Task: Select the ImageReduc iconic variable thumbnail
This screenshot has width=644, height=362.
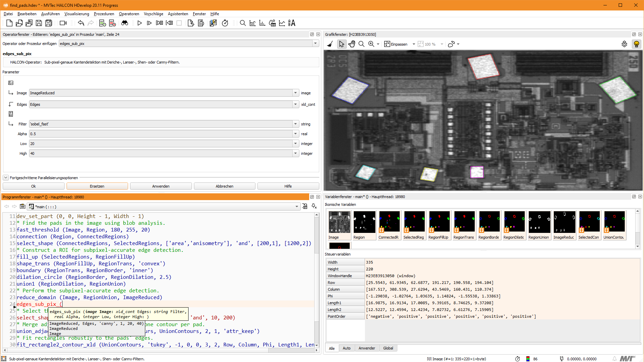Action: pyautogui.click(x=564, y=225)
